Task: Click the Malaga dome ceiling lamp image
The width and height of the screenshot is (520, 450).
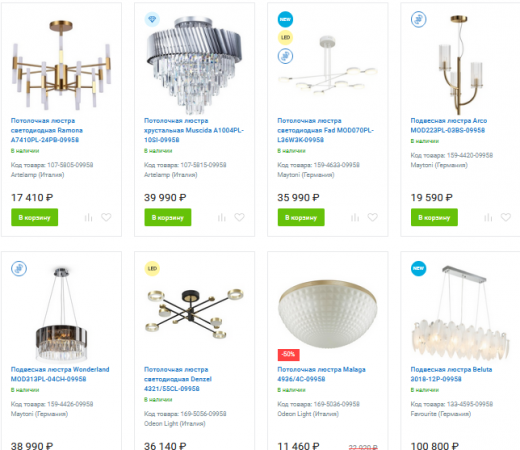Action: pyautogui.click(x=328, y=314)
